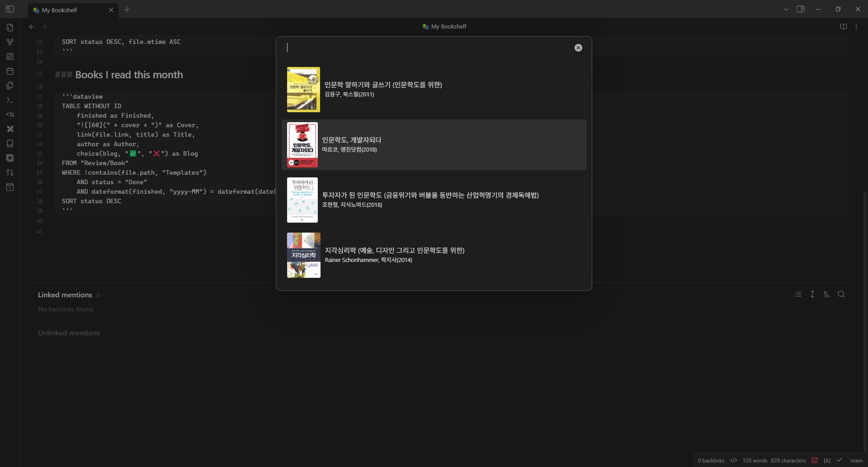Toggle source mode code icon in status bar
Screen dimensions: 868x467
tap(734, 461)
